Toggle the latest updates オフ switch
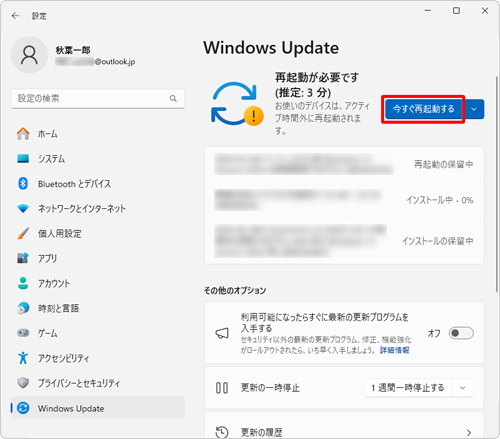The height and width of the screenshot is (439, 500). click(461, 333)
